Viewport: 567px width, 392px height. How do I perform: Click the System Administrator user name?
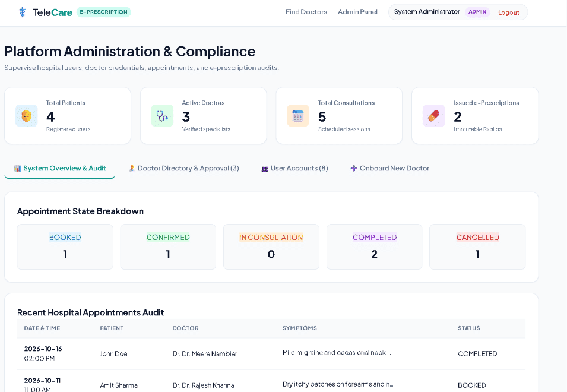tap(427, 11)
